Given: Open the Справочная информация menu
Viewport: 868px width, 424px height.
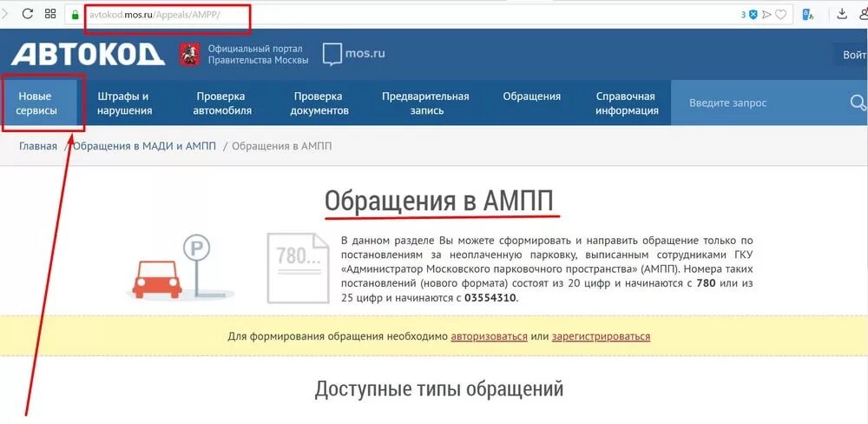Looking at the screenshot, I should pyautogui.click(x=628, y=103).
